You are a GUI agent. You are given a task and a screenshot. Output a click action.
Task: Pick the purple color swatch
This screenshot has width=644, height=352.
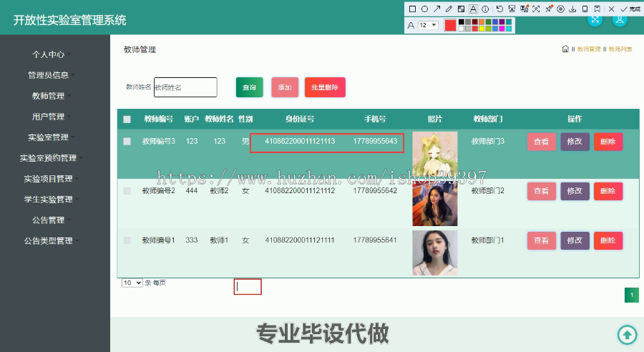pyautogui.click(x=502, y=22)
